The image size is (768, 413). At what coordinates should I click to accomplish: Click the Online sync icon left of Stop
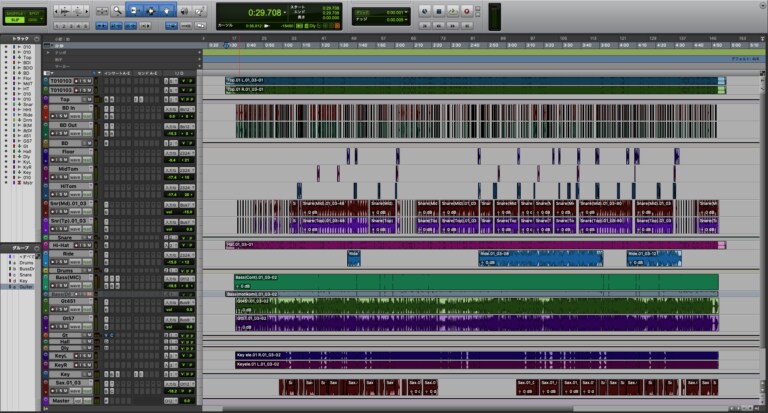pos(425,11)
